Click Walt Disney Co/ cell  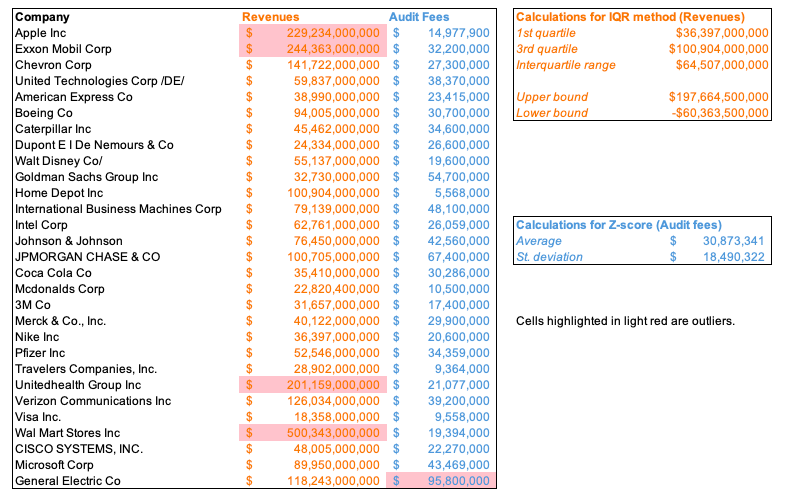[59, 161]
